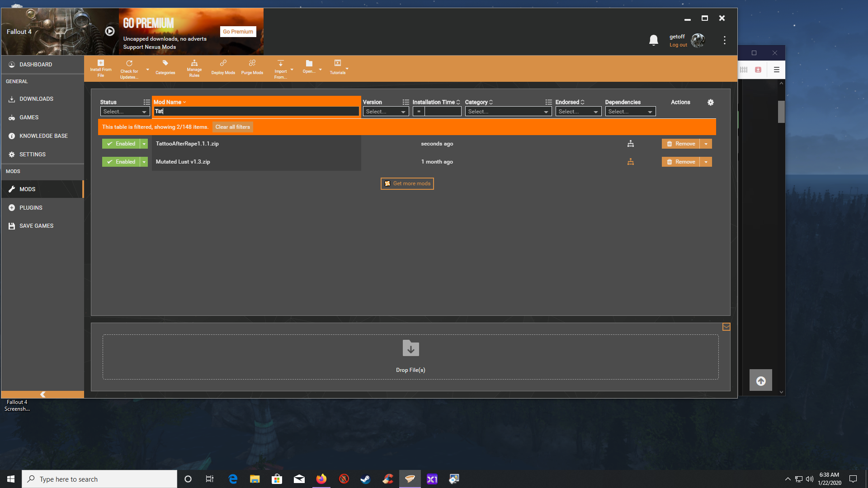
Task: Expand status dropdown for TattooAfterRape mod
Action: (x=144, y=144)
